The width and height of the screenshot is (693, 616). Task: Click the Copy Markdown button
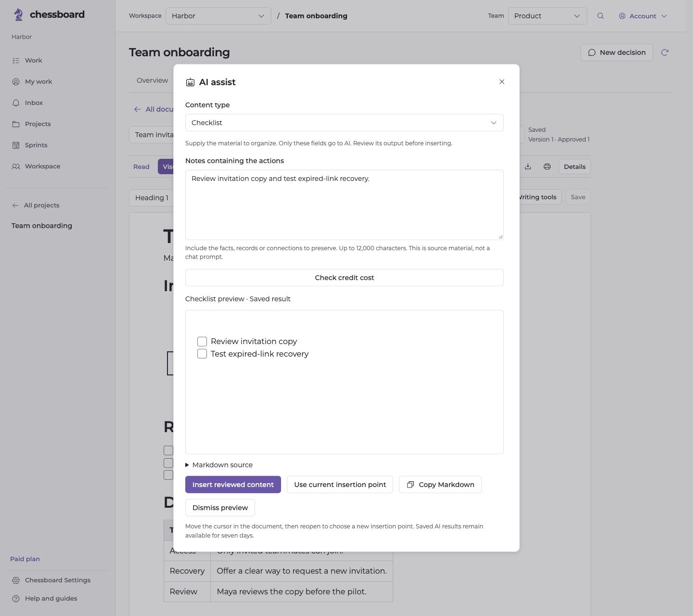pos(440,485)
